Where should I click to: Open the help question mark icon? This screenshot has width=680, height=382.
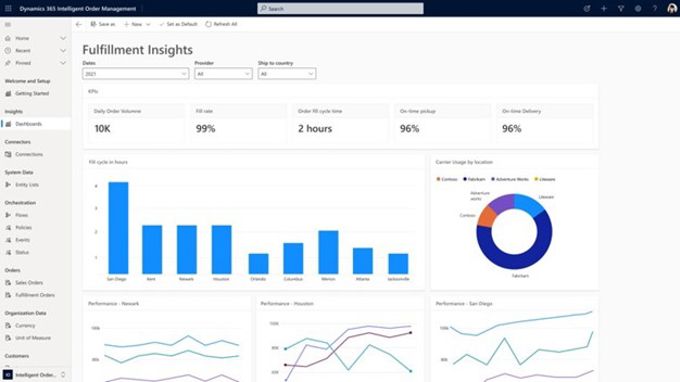point(655,8)
